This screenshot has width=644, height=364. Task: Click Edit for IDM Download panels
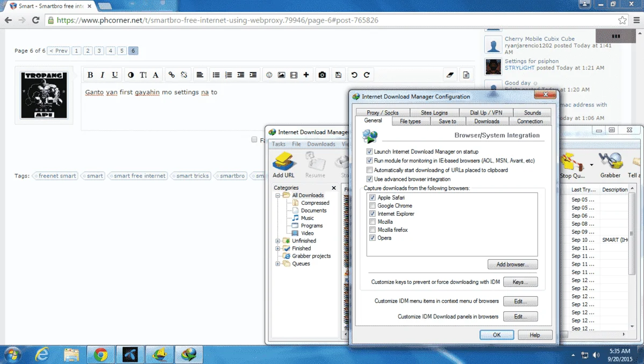coord(520,317)
